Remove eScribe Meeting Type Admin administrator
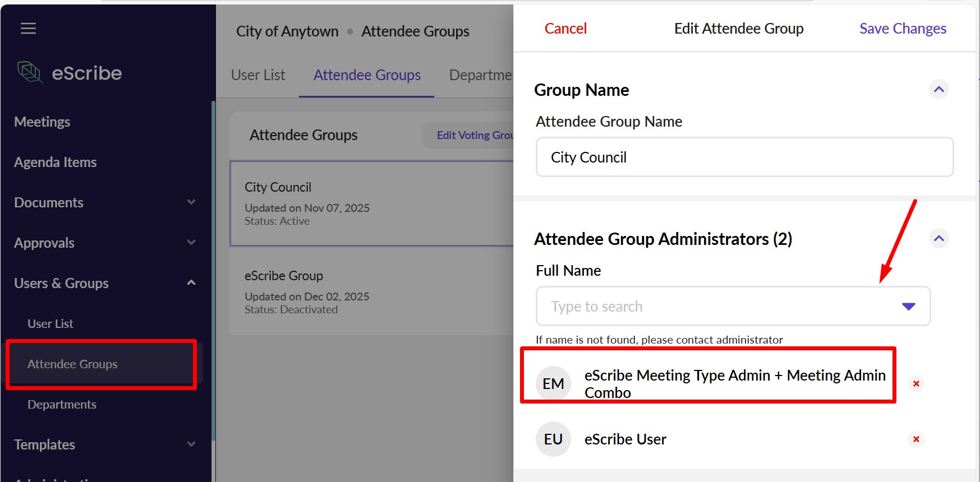 [x=915, y=384]
